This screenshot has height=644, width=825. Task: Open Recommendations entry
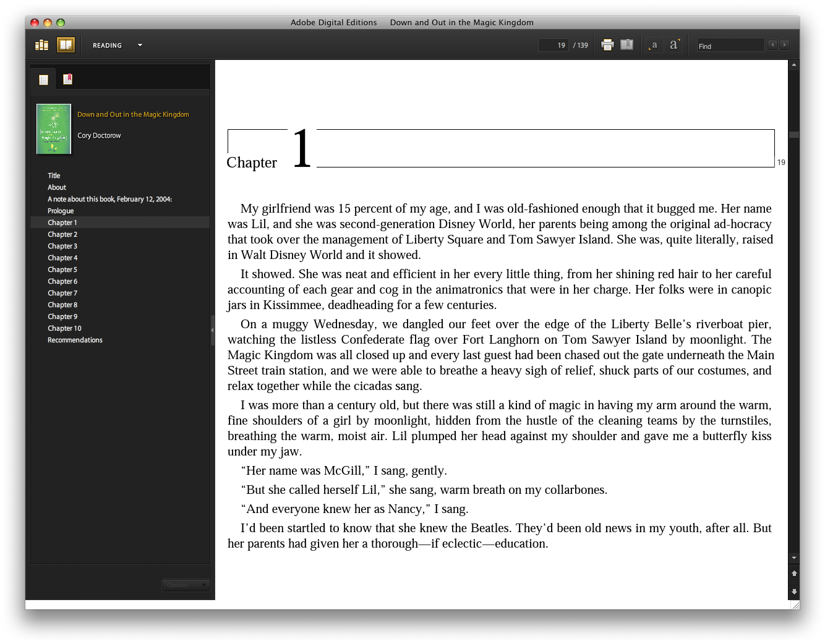[x=75, y=340]
